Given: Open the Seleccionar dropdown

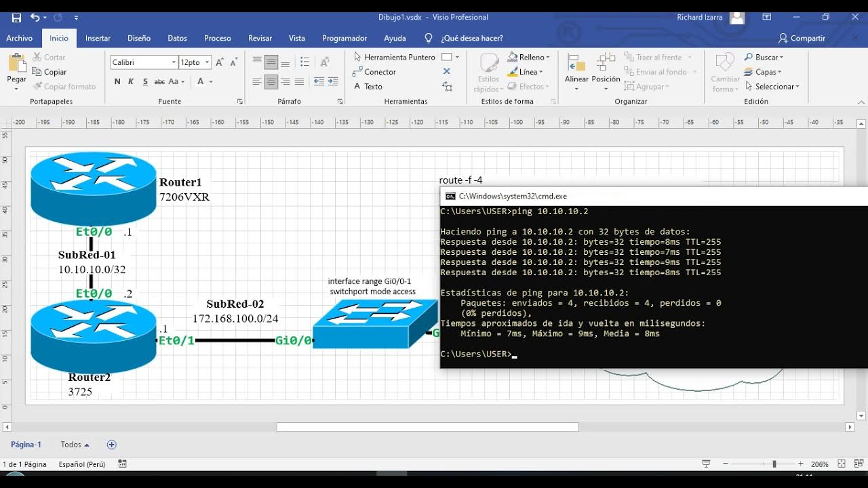Looking at the screenshot, I should coord(773,87).
